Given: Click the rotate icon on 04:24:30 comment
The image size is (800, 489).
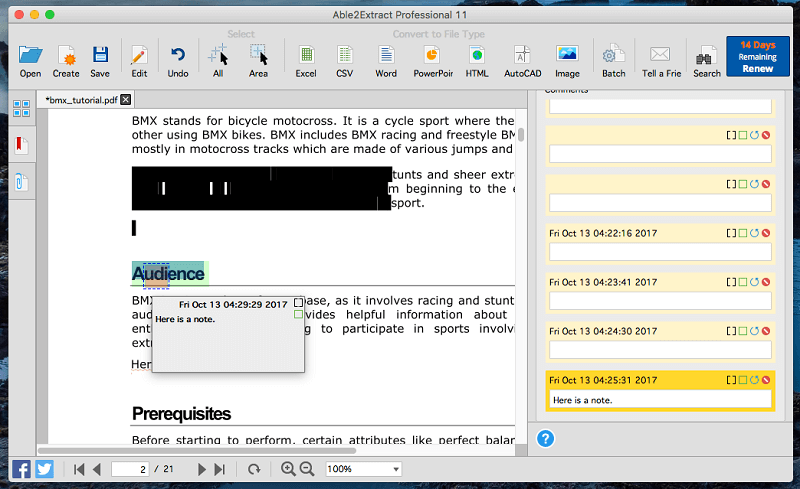Looking at the screenshot, I should click(754, 331).
